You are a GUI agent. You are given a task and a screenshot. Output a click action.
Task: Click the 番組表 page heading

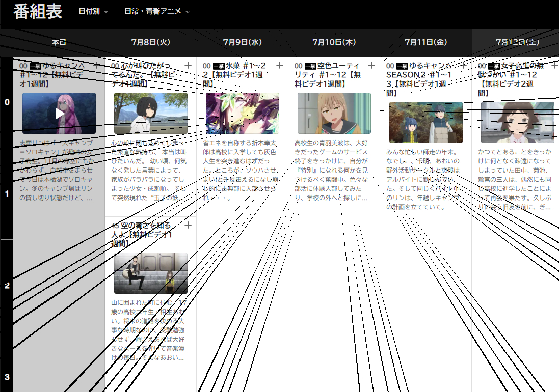pyautogui.click(x=38, y=11)
